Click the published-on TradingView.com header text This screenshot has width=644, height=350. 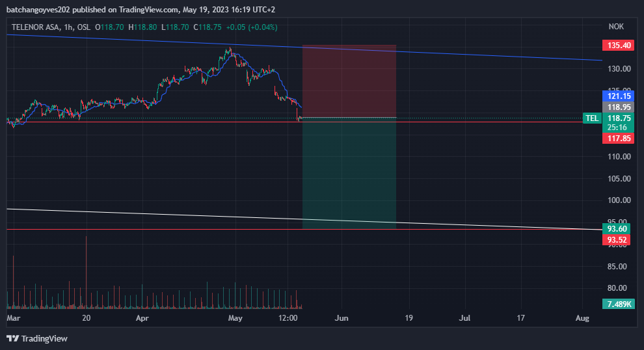pyautogui.click(x=141, y=10)
